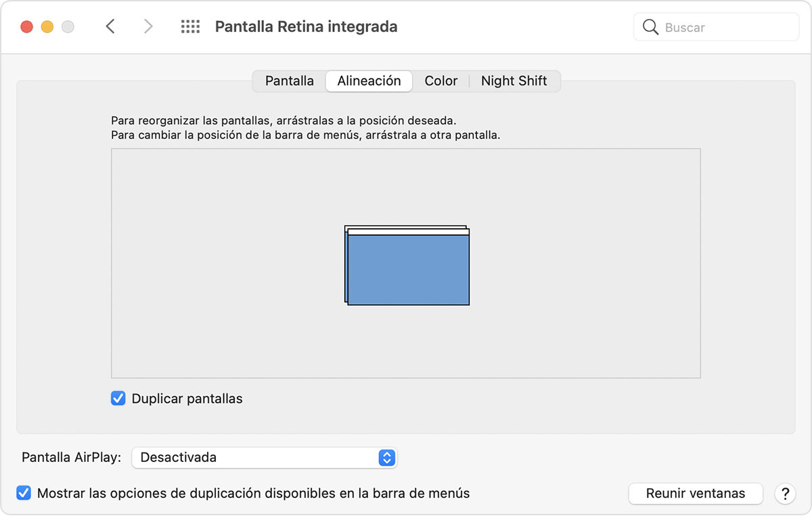The height and width of the screenshot is (516, 812).
Task: Click the magnifying glass search icon
Action: point(650,27)
